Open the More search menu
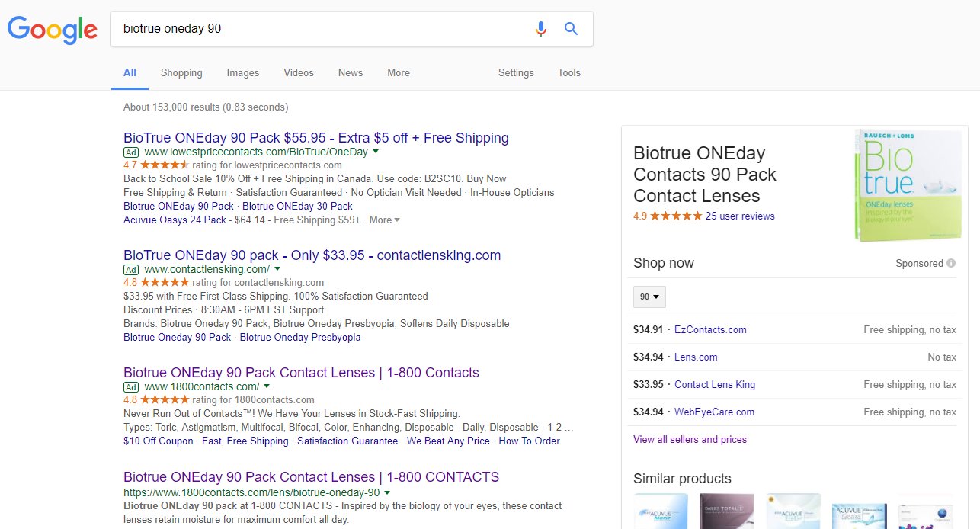The image size is (980, 529). [399, 73]
